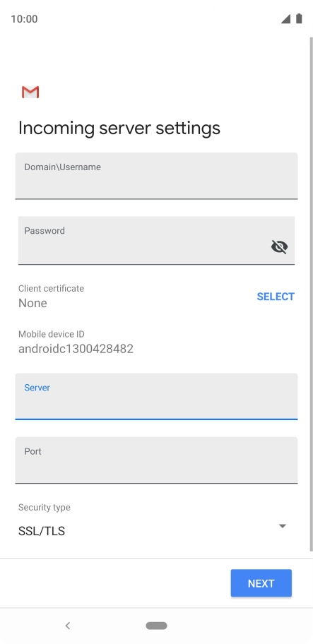313x644 pixels.
Task: Click the NEXT button
Action: pos(261,583)
